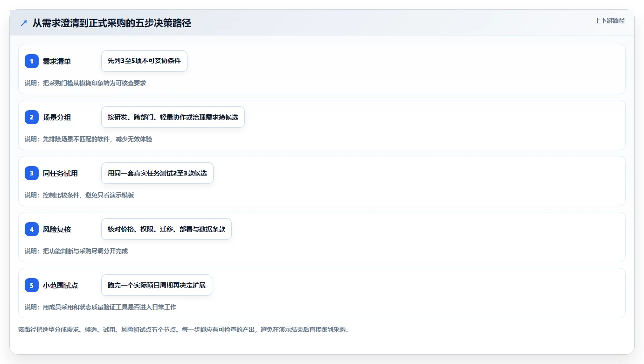Viewport: 644px width, 364px height.
Task: Click the 同任务试用 step title
Action: point(60,173)
